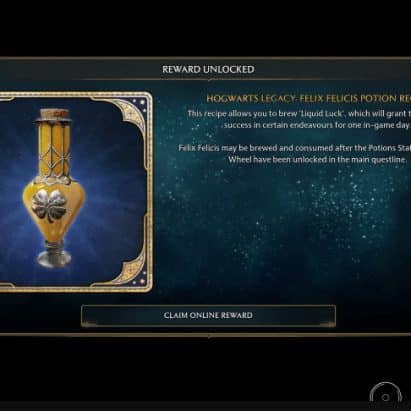Select the Felix Felicis potion bottle image
This screenshot has width=411, height=411.
pos(54,189)
